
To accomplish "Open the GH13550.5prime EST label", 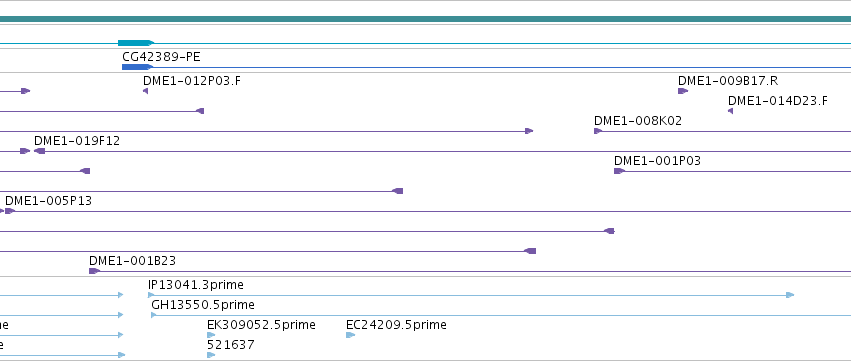I will click(x=203, y=305).
